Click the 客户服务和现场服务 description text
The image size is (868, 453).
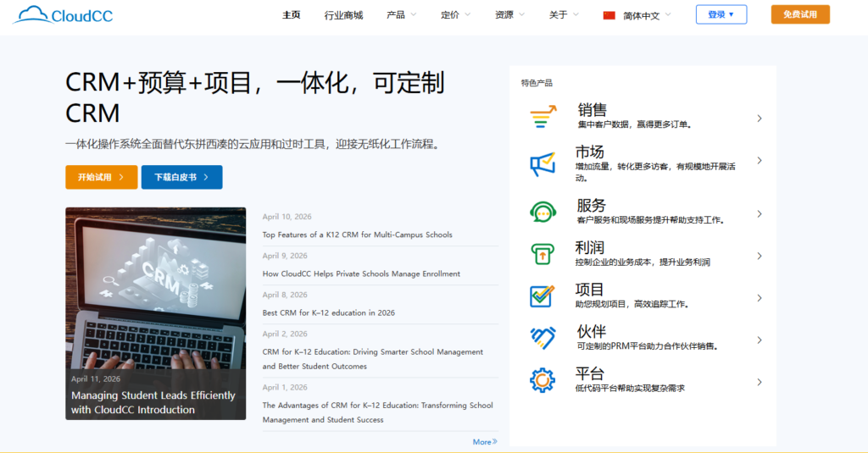651,220
